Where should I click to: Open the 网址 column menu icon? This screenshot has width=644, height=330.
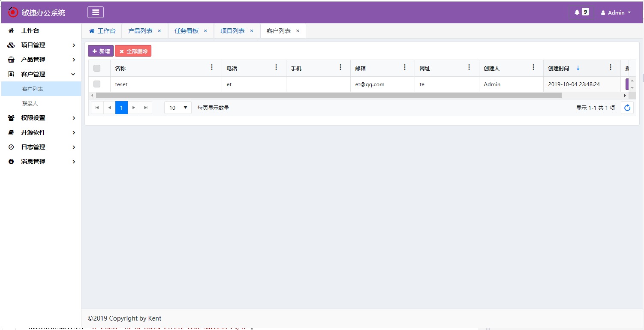[x=469, y=67]
